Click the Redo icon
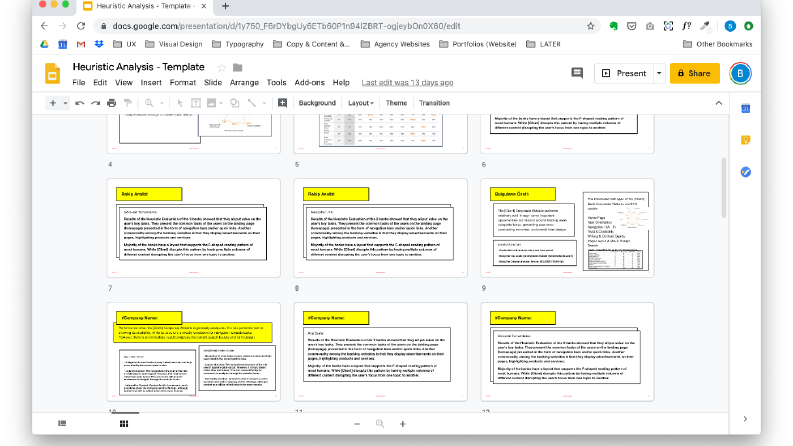Viewport: 793px width, 446px height. (96, 103)
